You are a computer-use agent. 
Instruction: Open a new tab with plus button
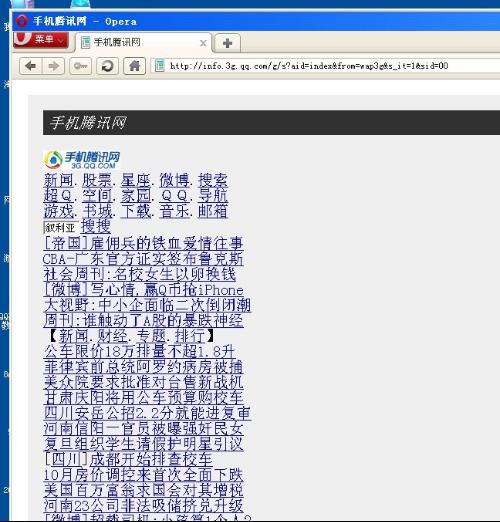coord(228,43)
